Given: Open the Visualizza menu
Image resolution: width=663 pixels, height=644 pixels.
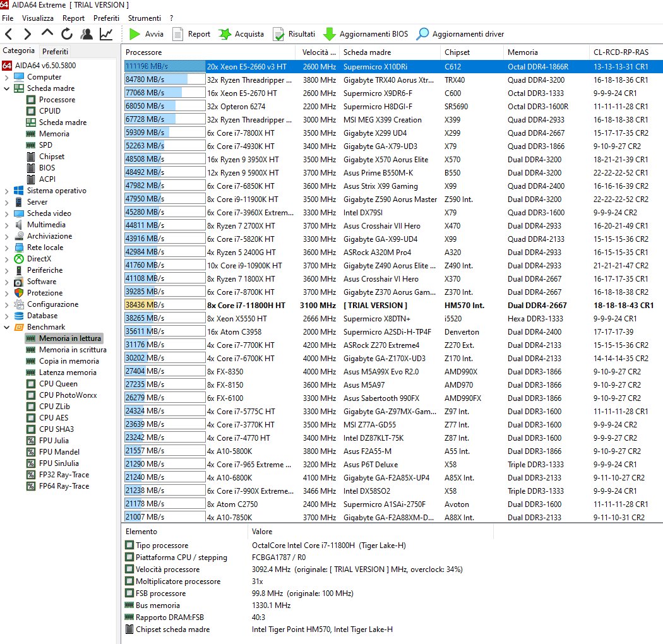Looking at the screenshot, I should click(x=38, y=18).
